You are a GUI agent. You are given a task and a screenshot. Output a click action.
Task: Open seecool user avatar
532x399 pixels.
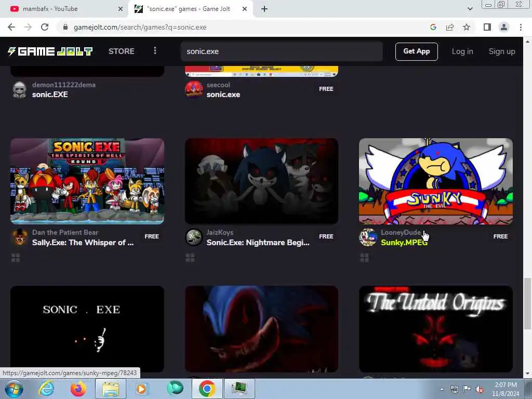point(194,89)
